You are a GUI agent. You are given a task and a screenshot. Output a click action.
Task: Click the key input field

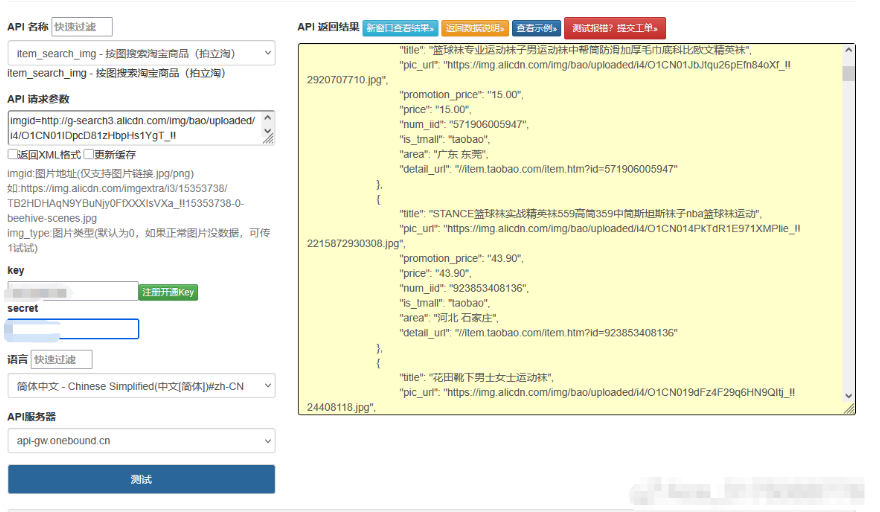tap(73, 291)
